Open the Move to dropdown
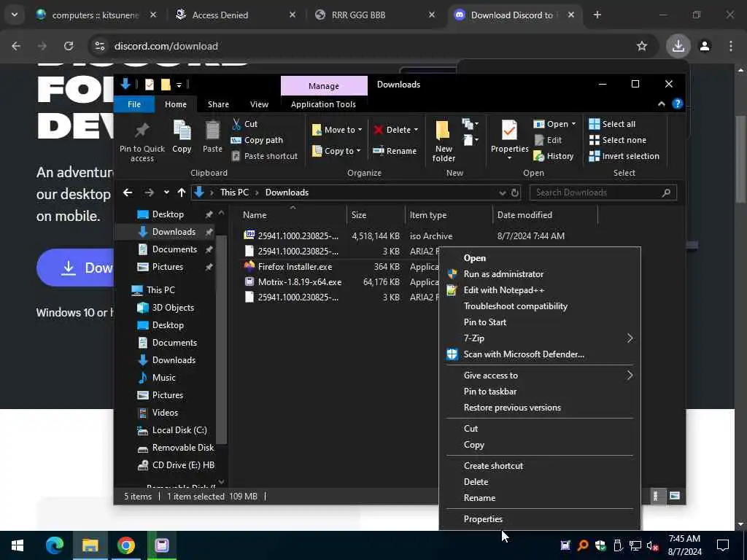Image resolution: width=747 pixels, height=560 pixels. [x=337, y=130]
